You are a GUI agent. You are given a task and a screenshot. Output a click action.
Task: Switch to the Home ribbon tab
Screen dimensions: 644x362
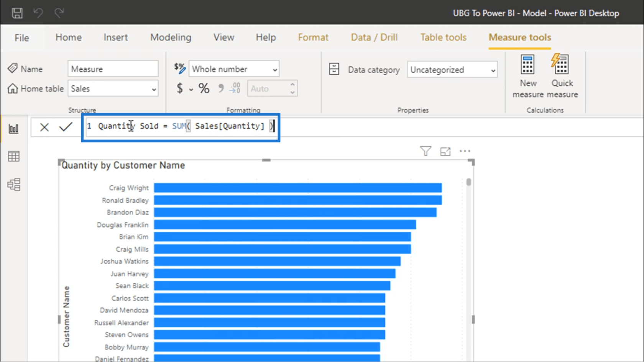(x=69, y=37)
